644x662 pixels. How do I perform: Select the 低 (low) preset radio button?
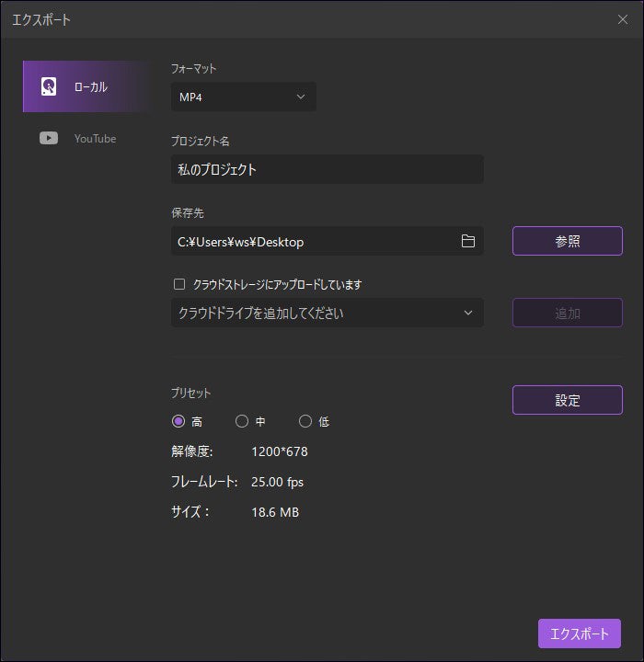click(x=305, y=421)
